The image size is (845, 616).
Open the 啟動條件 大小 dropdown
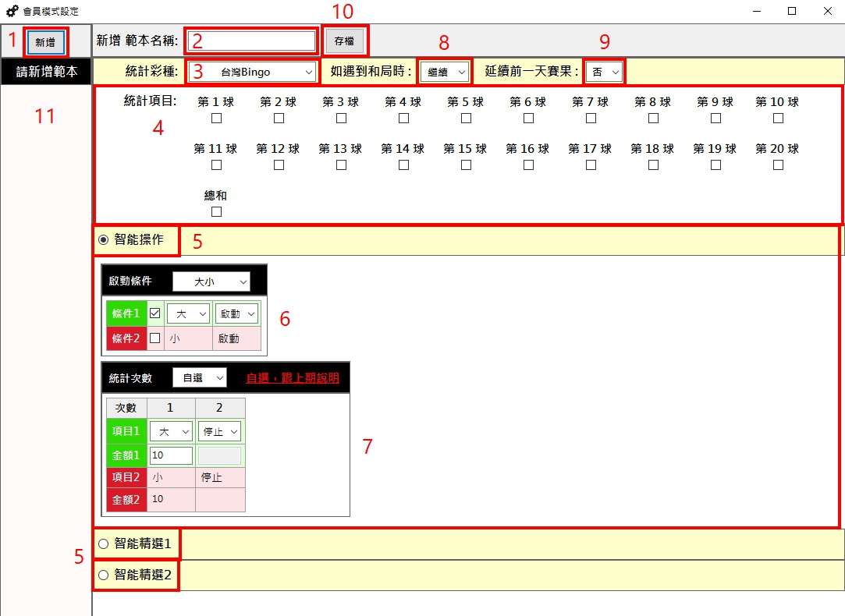[211, 281]
